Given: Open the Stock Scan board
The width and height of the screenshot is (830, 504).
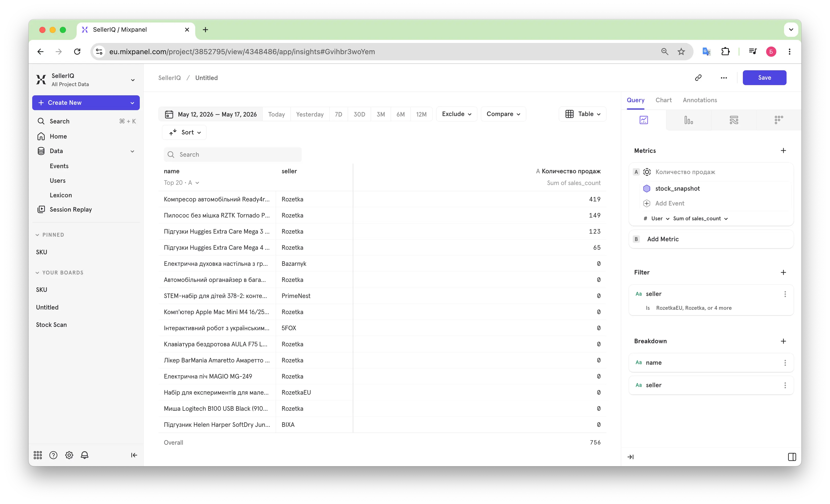Looking at the screenshot, I should 51,325.
